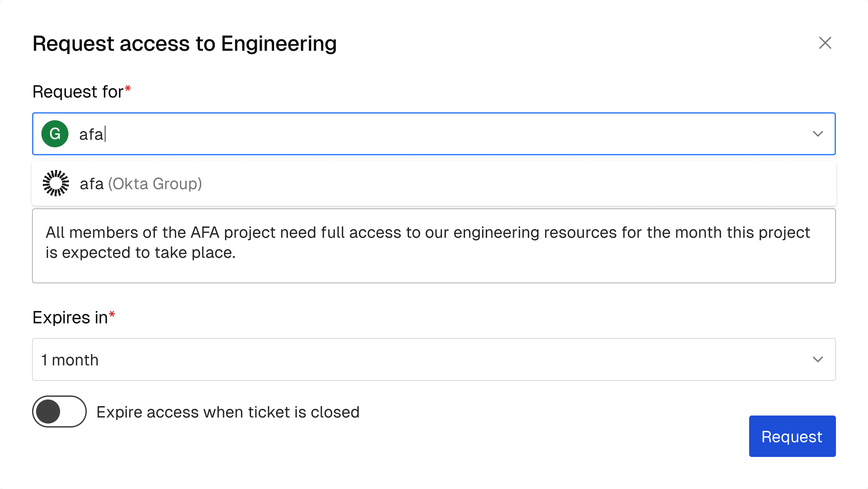
Task: Expand the Request for field chevron
Action: tap(818, 134)
